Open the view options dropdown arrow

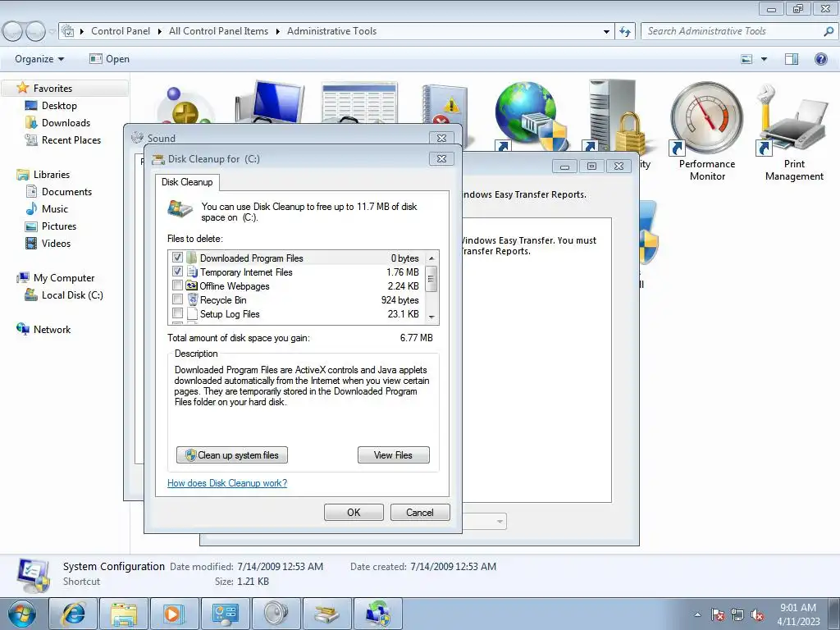(x=764, y=59)
